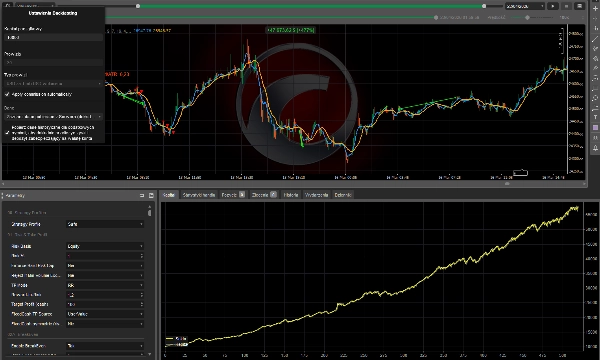This screenshot has height=360, width=600.
Task: Open the commission type dropdown in settings
Action: [x=53, y=83]
